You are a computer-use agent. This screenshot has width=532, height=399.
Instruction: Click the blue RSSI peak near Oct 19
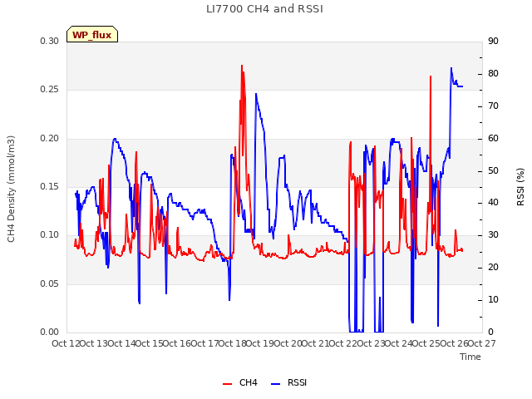tap(256, 94)
